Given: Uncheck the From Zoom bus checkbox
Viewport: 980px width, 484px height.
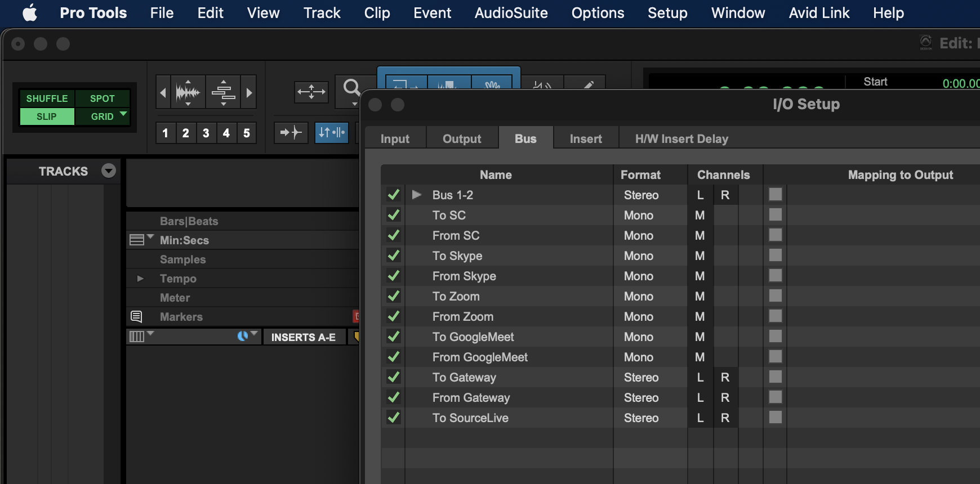Looking at the screenshot, I should (x=394, y=316).
